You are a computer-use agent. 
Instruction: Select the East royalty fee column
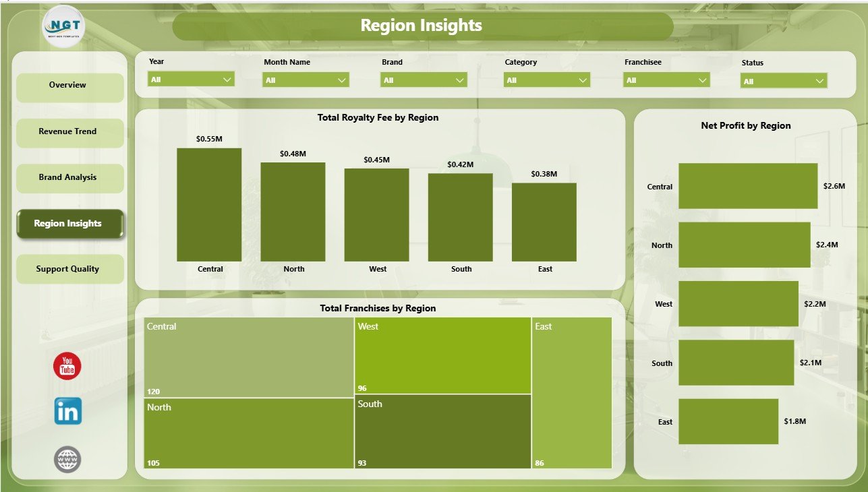(544, 222)
